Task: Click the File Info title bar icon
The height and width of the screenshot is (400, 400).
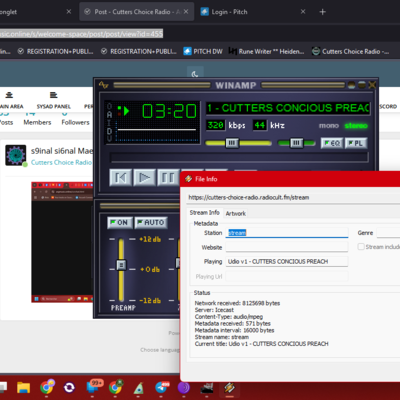Action: point(188,179)
